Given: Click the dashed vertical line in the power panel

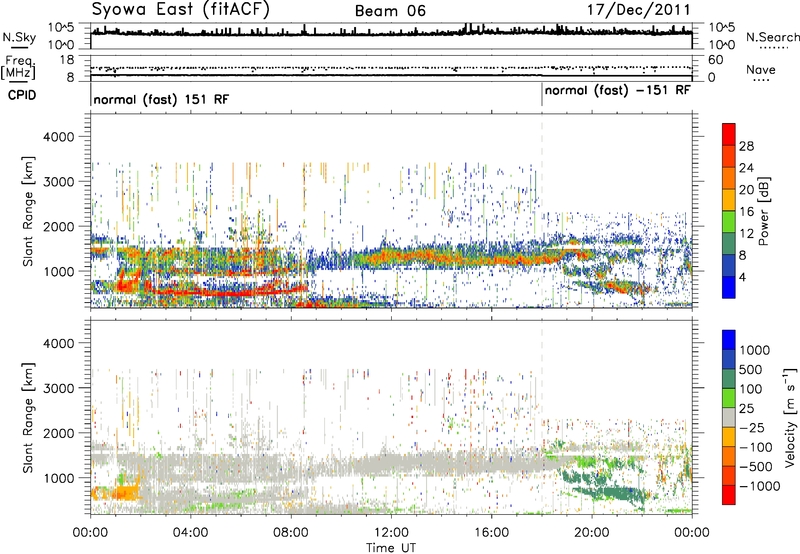Looking at the screenshot, I should point(542,211).
